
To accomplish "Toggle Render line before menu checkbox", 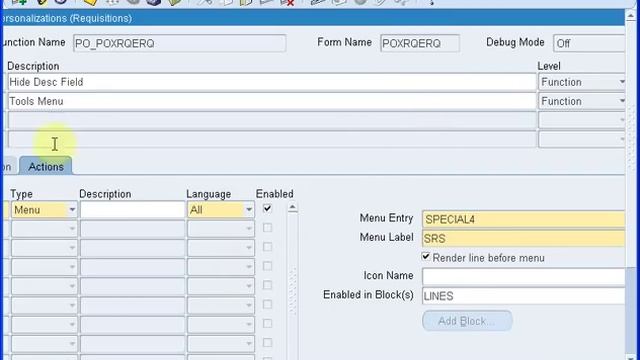I will pos(426,257).
